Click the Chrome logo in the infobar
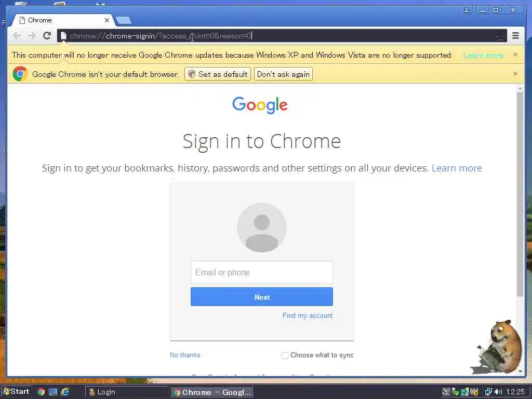The height and width of the screenshot is (399, 532). (x=20, y=74)
